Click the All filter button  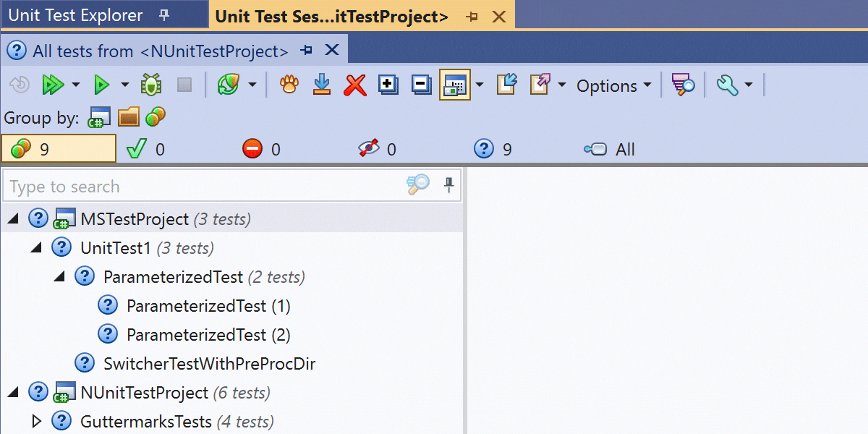click(610, 150)
